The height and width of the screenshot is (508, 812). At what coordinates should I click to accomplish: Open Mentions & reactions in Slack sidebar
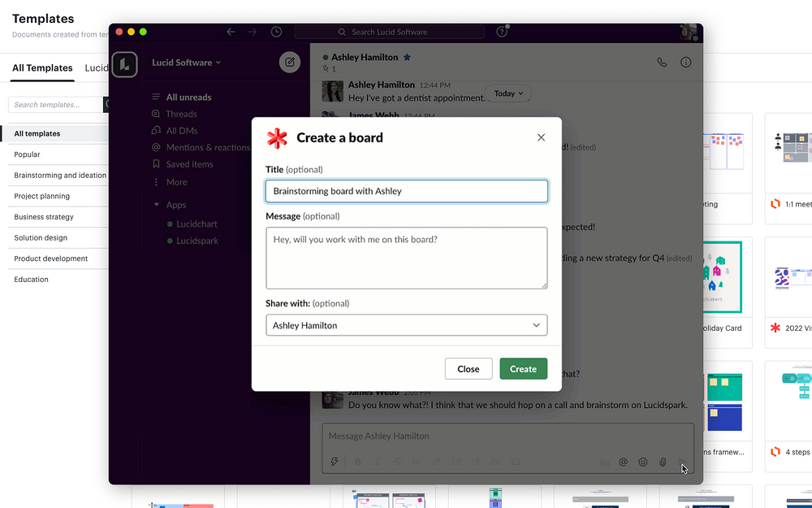tap(208, 147)
